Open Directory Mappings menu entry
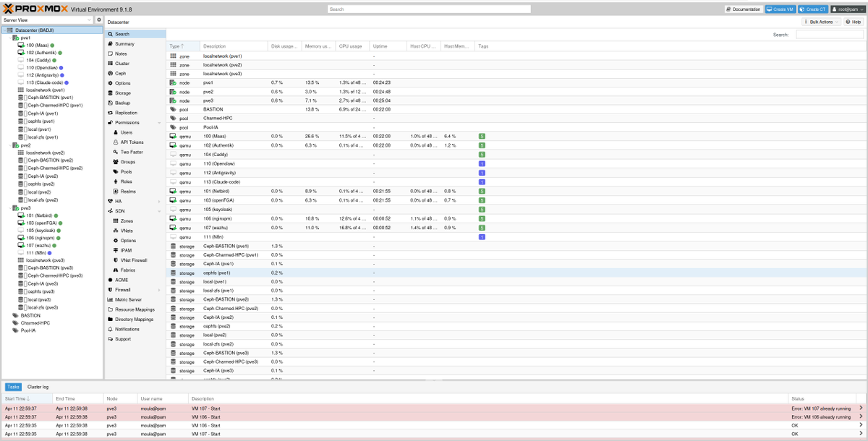The image size is (868, 441). click(x=135, y=319)
